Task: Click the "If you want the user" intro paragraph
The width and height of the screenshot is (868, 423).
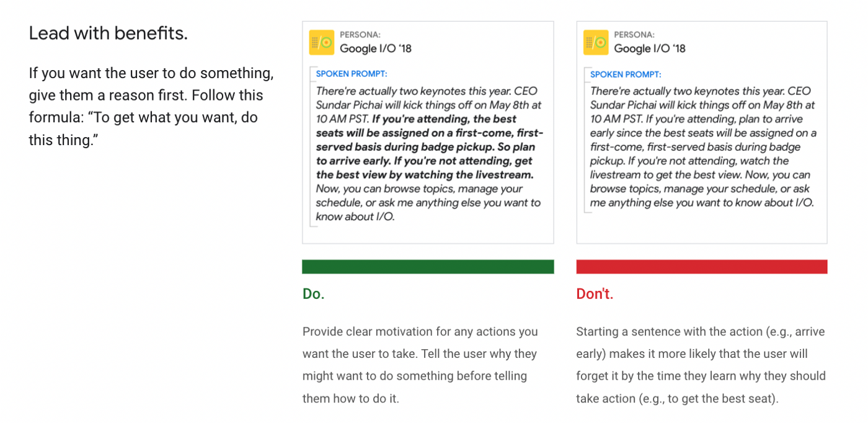Action: coord(151,107)
